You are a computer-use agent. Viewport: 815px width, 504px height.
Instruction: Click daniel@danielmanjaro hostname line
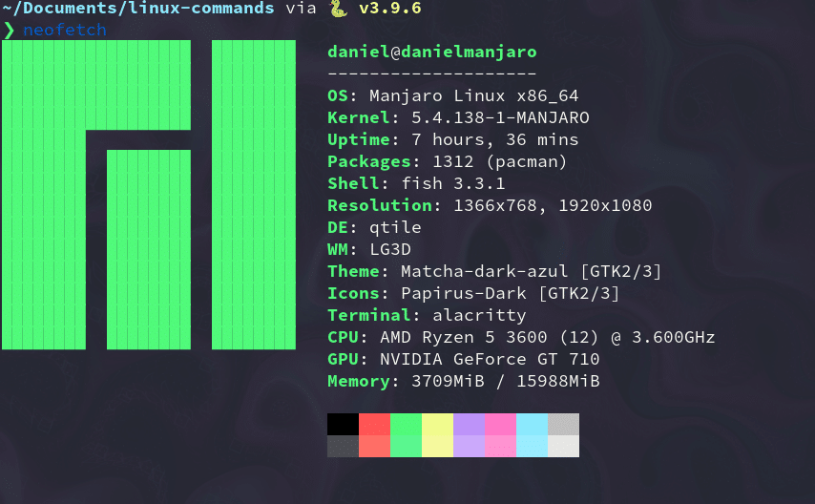pos(432,52)
